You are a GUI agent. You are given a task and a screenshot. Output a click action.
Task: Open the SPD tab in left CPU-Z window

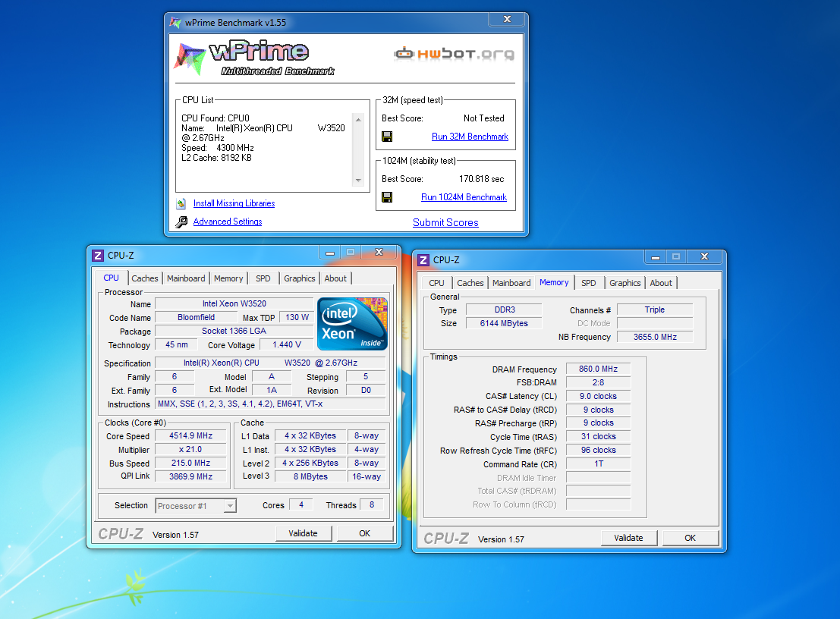[263, 278]
